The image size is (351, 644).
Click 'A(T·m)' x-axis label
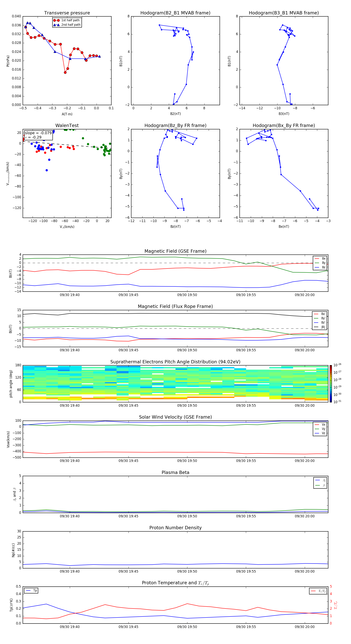(x=67, y=114)
